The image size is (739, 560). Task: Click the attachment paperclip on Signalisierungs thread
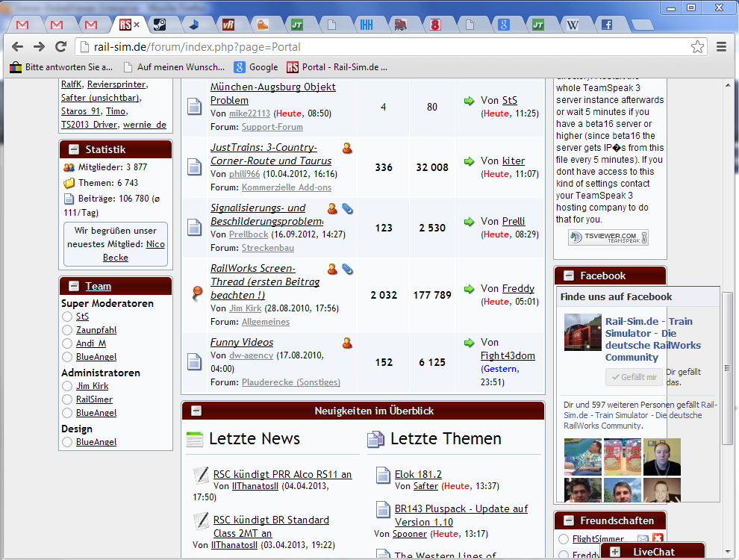click(x=347, y=208)
